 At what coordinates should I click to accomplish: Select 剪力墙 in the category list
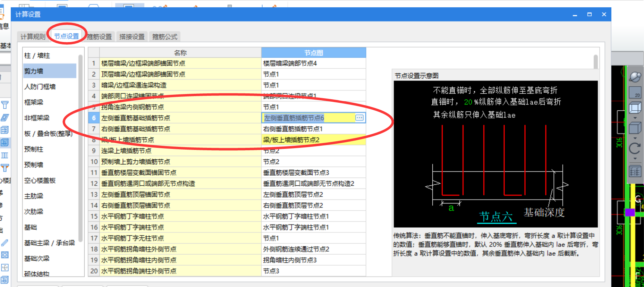click(50, 71)
